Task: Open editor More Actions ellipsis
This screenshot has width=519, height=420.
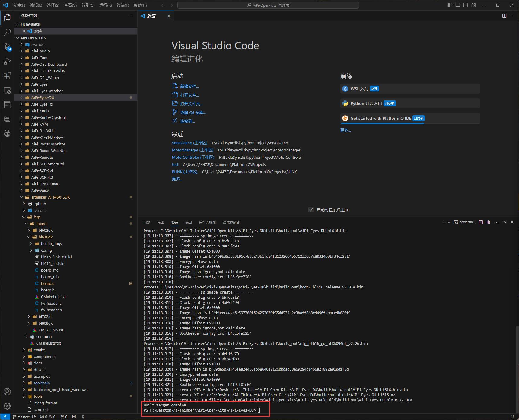Action: (x=512, y=16)
